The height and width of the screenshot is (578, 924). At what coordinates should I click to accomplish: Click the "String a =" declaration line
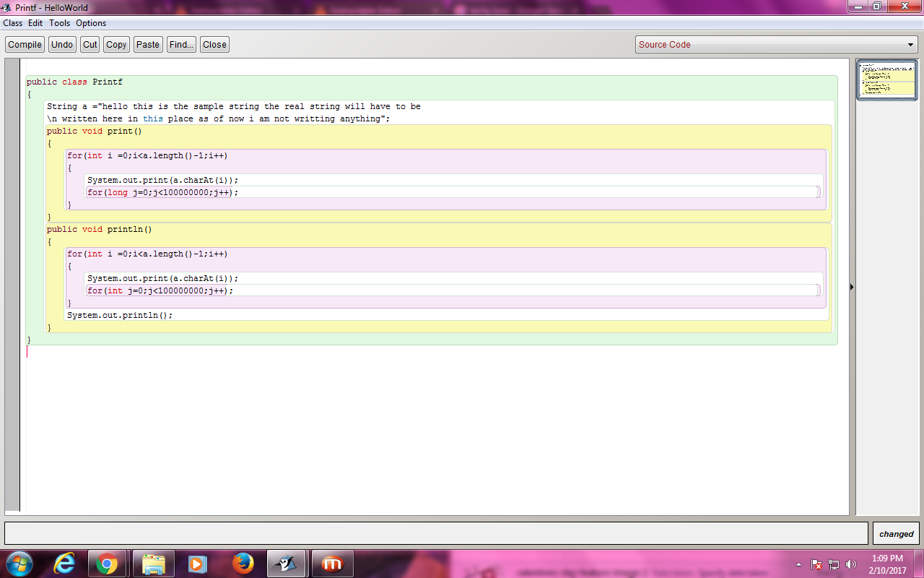(x=234, y=107)
